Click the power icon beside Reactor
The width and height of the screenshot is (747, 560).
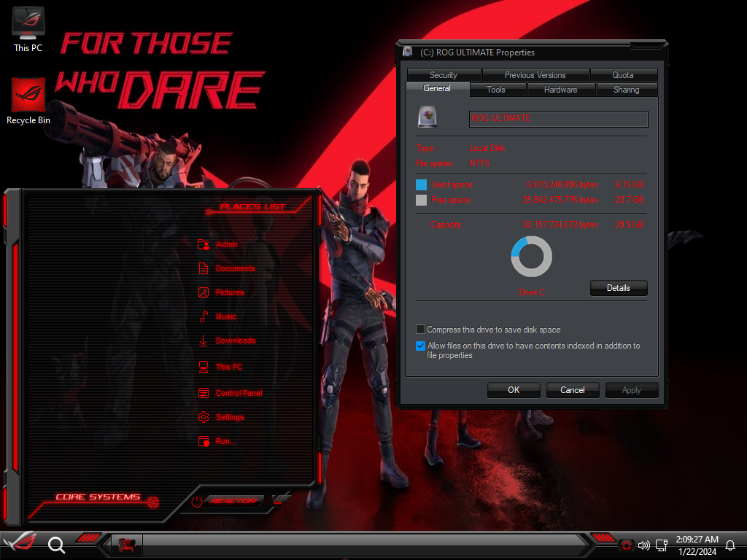197,501
